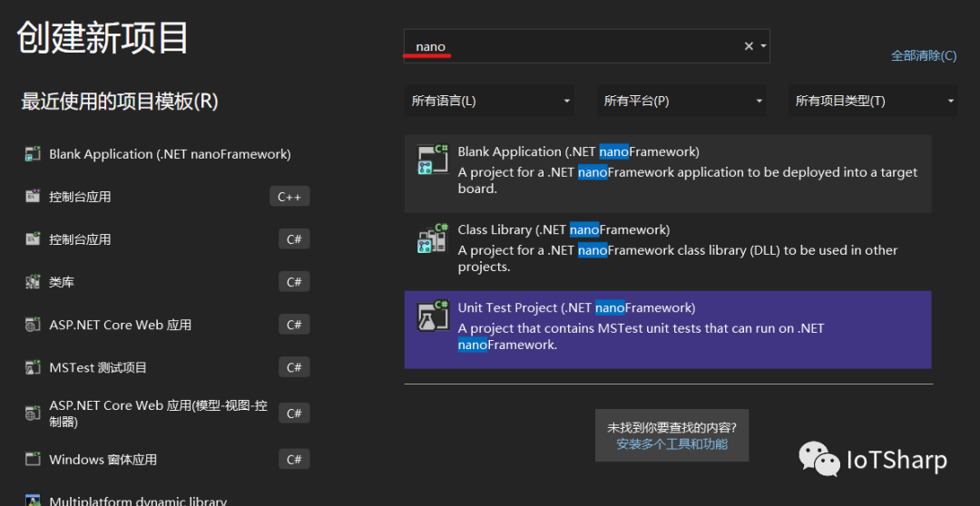Viewport: 980px width, 506px height.
Task: Click the Multiplatform dynamic library icon
Action: (33, 501)
